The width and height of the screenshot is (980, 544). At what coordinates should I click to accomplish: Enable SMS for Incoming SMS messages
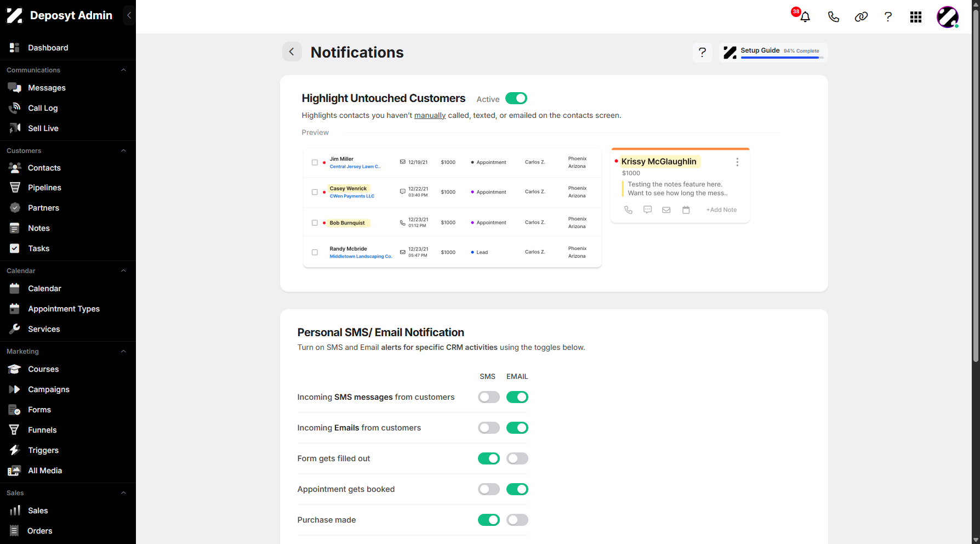tap(488, 397)
